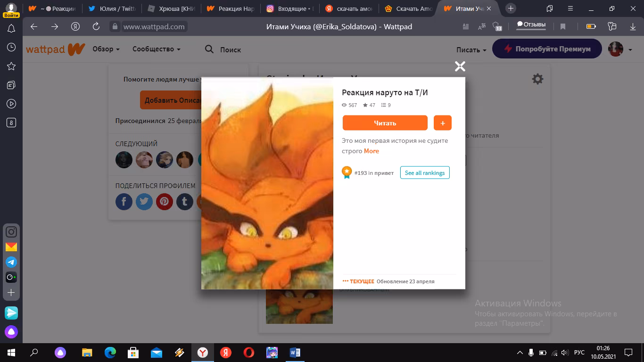Switch to the Юлия / Twitter tab

(112, 8)
